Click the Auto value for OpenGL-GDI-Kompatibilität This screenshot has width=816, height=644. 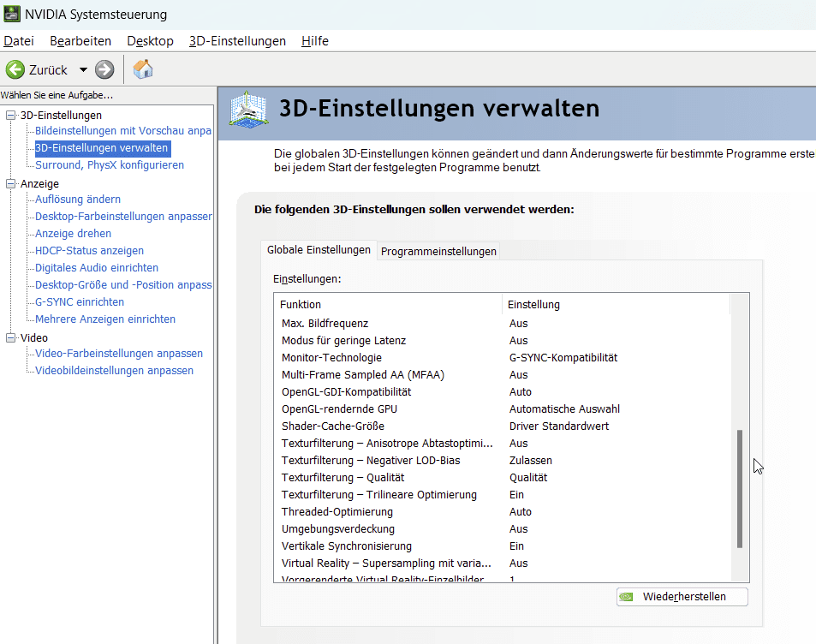coord(521,392)
